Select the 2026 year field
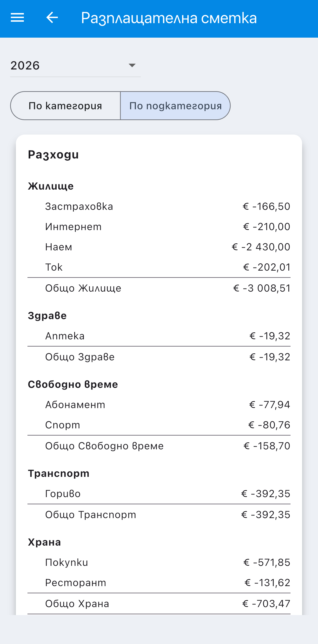 (x=75, y=66)
